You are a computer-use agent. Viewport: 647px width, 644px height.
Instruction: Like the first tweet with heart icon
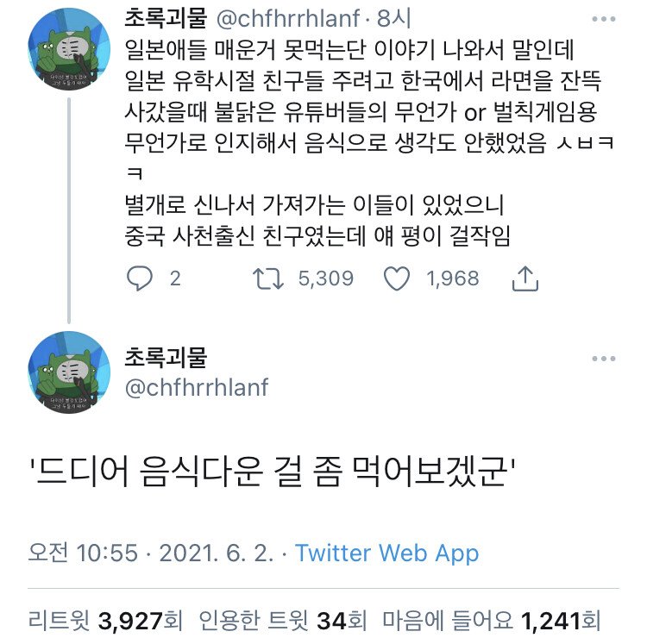(397, 278)
